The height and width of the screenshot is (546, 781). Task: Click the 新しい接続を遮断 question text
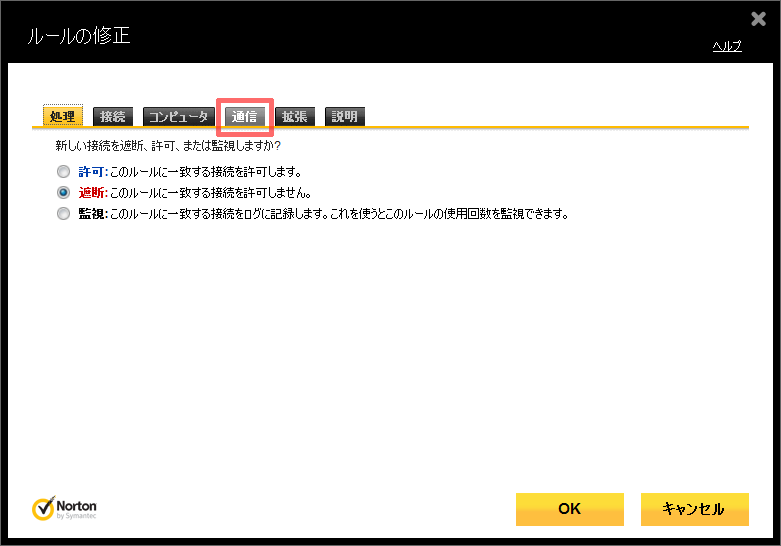[x=168, y=146]
